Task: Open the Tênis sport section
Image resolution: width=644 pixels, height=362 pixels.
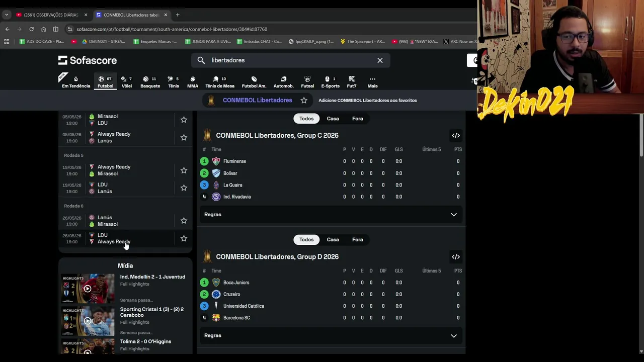Action: [173, 82]
